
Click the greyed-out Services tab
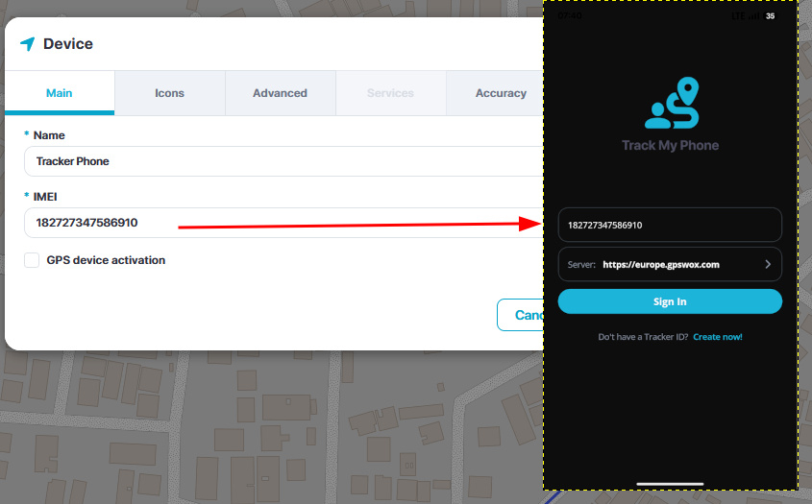pos(390,93)
